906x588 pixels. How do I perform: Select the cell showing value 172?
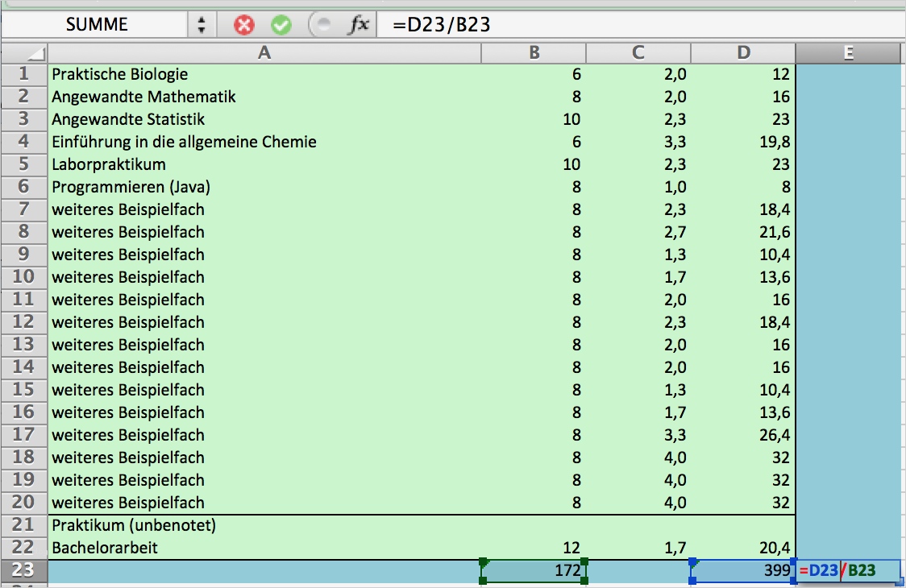(x=533, y=569)
